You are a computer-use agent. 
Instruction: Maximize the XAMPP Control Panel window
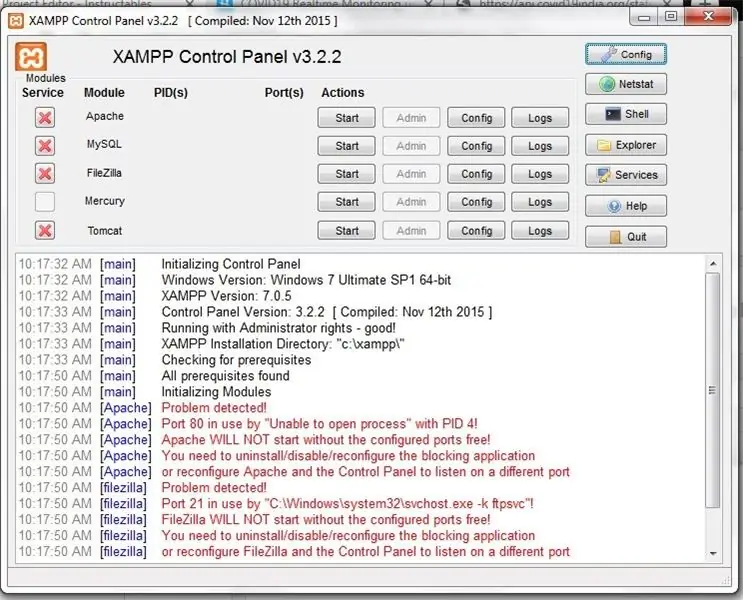(x=671, y=17)
